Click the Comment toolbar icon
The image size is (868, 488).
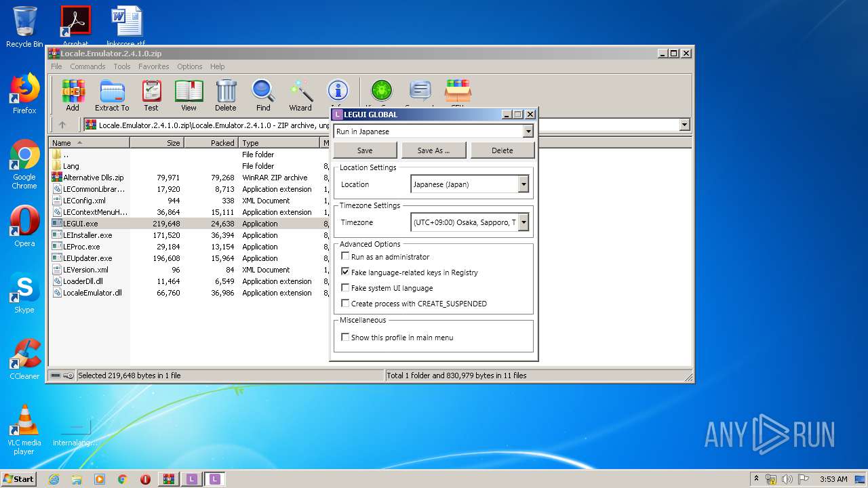tap(420, 91)
